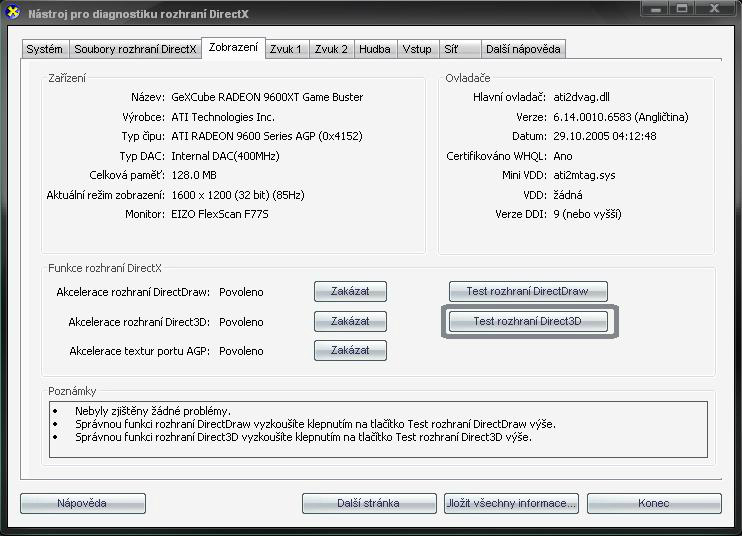742x536 pixels.
Task: Select the Vstup tab
Action: (x=417, y=49)
